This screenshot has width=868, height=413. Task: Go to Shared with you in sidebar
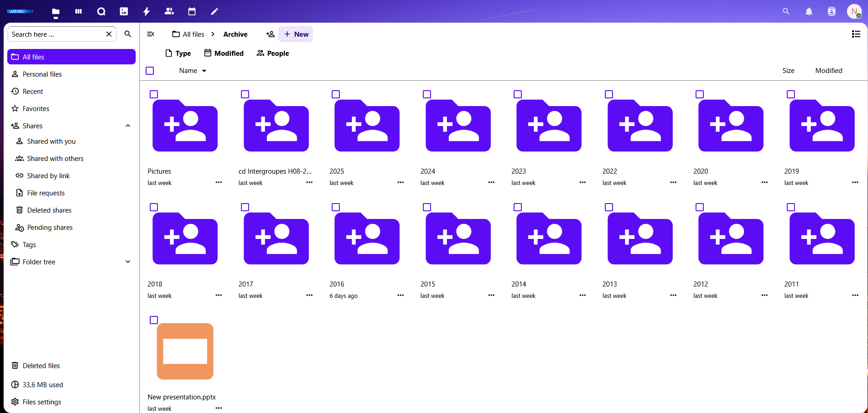(51, 141)
